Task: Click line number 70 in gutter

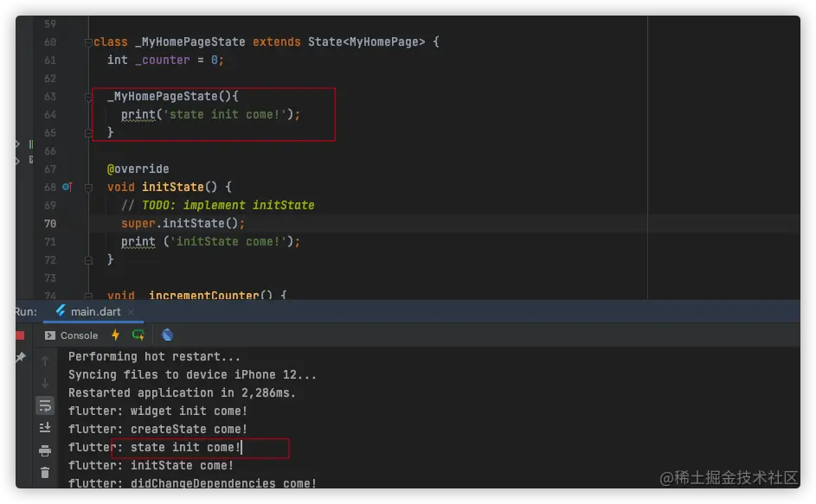Action: [x=50, y=224]
